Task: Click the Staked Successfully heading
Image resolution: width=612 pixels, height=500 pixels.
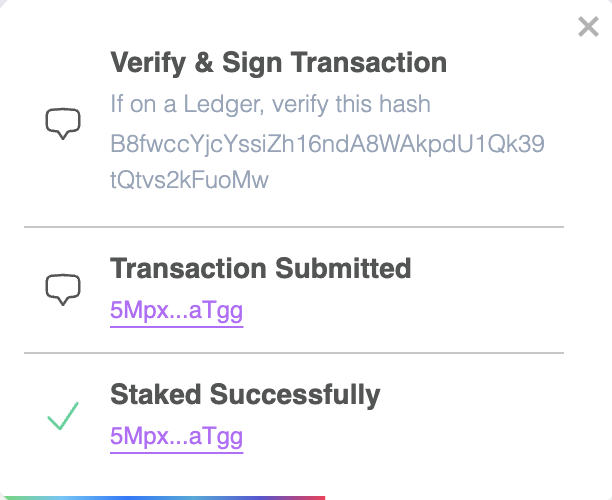Action: (245, 395)
